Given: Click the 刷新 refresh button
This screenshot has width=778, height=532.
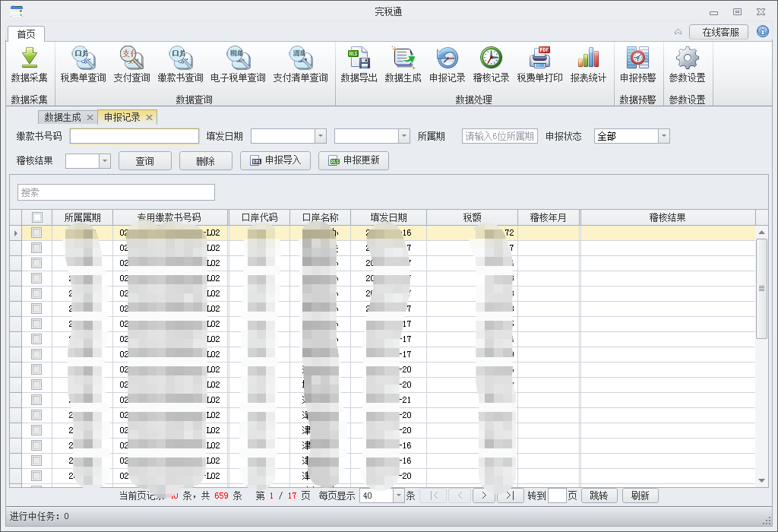Looking at the screenshot, I should [640, 496].
